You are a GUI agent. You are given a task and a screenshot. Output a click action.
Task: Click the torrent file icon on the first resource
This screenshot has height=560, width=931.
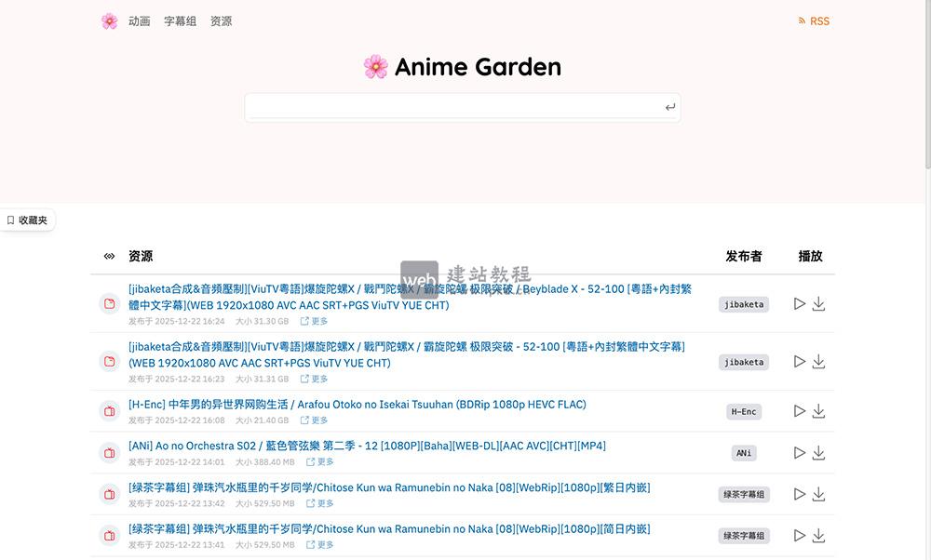click(109, 304)
